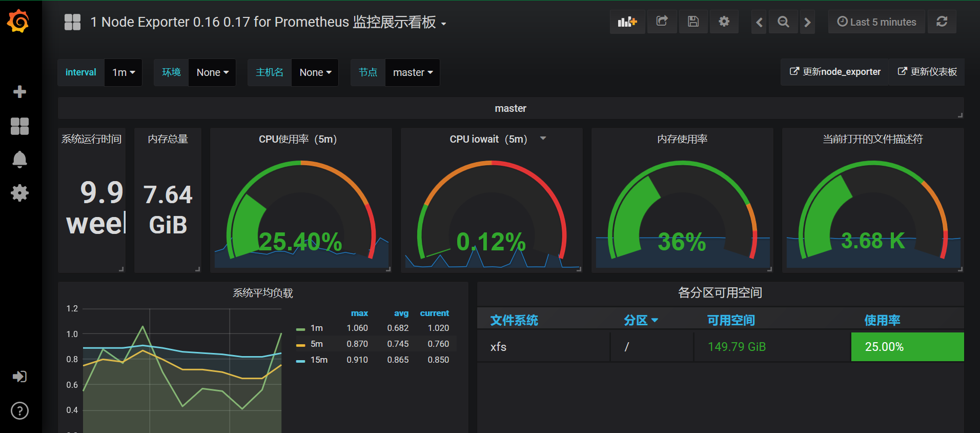Open dashboard settings gear in toolbar
Image resolution: width=980 pixels, height=433 pixels.
(724, 22)
